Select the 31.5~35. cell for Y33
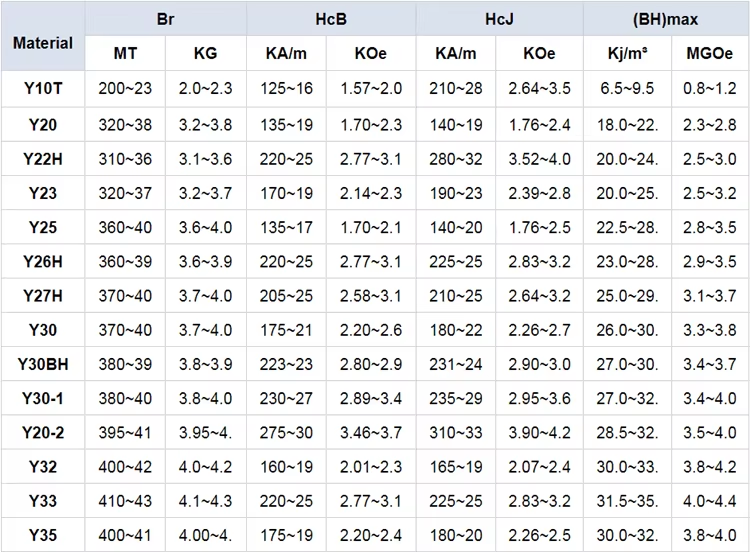 click(627, 501)
